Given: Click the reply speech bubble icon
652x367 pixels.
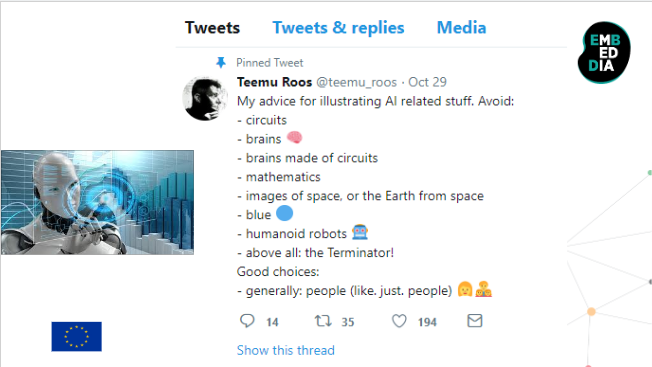Looking at the screenshot, I should coord(247,321).
